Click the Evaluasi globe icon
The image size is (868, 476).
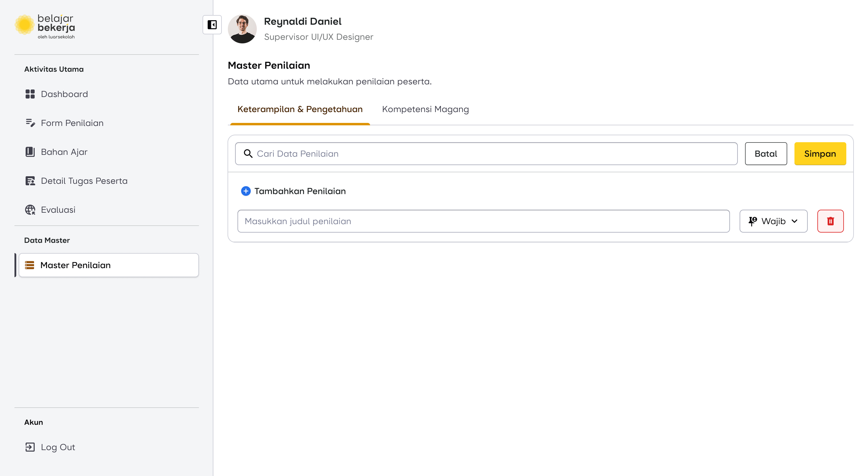point(30,210)
